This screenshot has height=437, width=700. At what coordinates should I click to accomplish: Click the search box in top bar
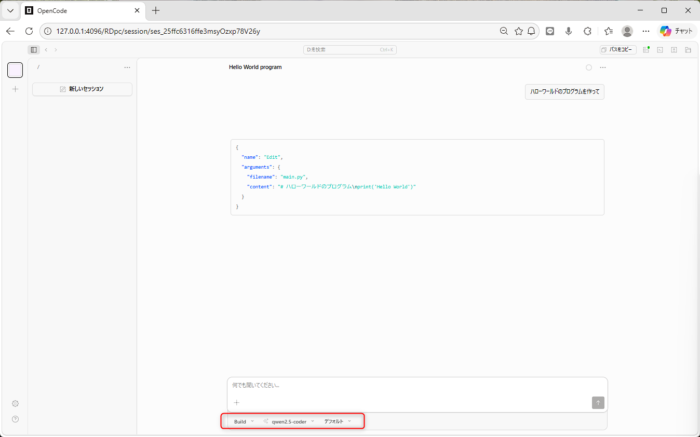350,49
